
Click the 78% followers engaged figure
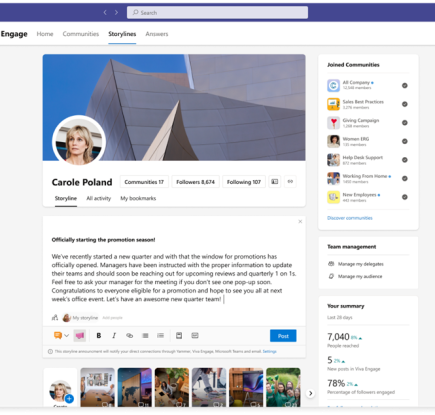pyautogui.click(x=336, y=383)
